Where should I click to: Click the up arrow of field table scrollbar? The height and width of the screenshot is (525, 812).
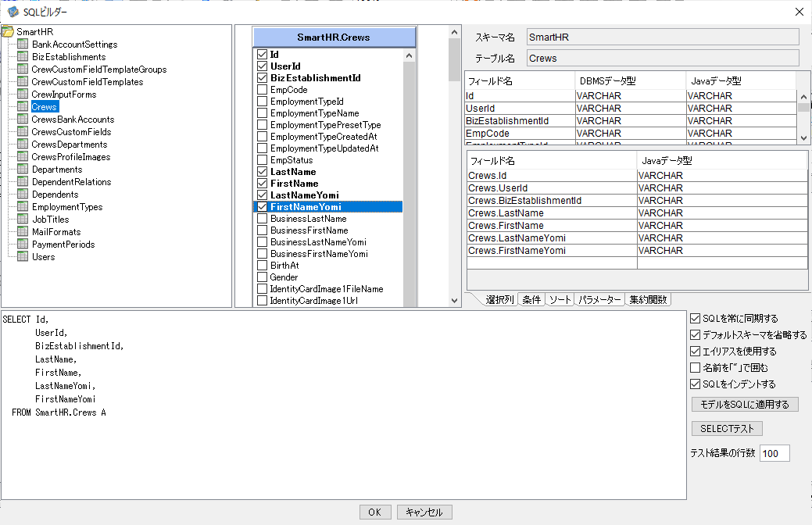(803, 97)
